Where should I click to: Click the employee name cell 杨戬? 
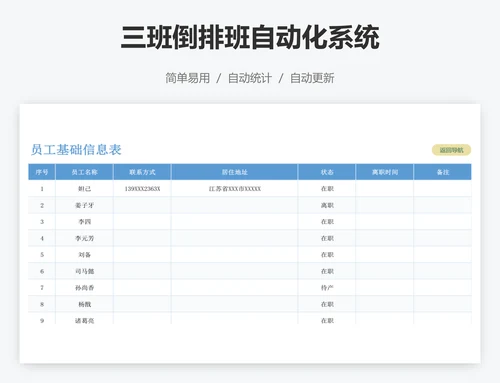tap(84, 304)
